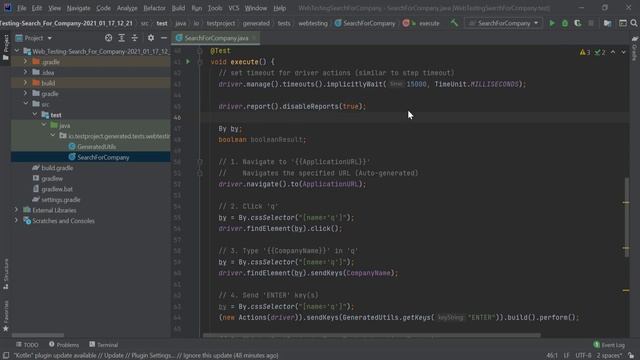Screen dimensions: 640x360
Task: Open the File menu
Action: (21, 8)
